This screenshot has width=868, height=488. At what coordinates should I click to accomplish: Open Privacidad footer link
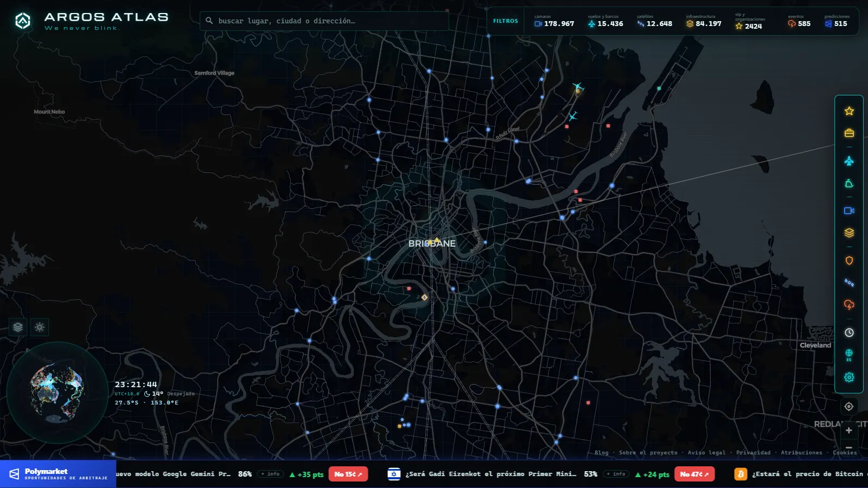(x=753, y=453)
